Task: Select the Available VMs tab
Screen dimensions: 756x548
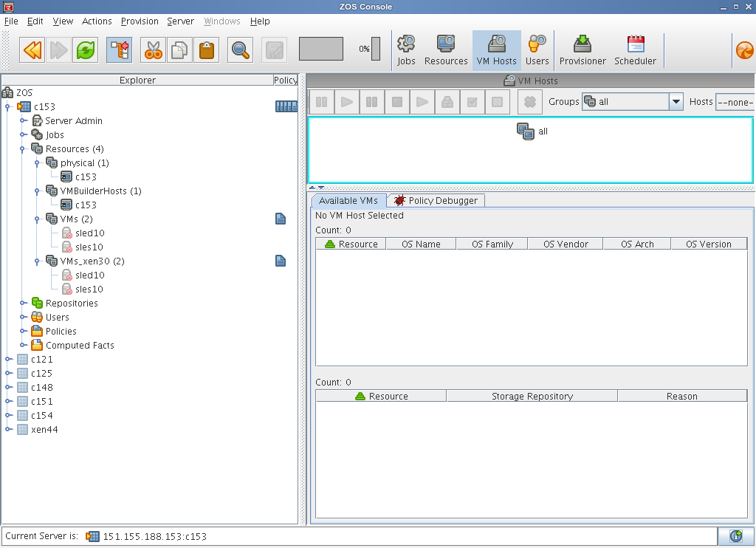Action: coord(348,201)
